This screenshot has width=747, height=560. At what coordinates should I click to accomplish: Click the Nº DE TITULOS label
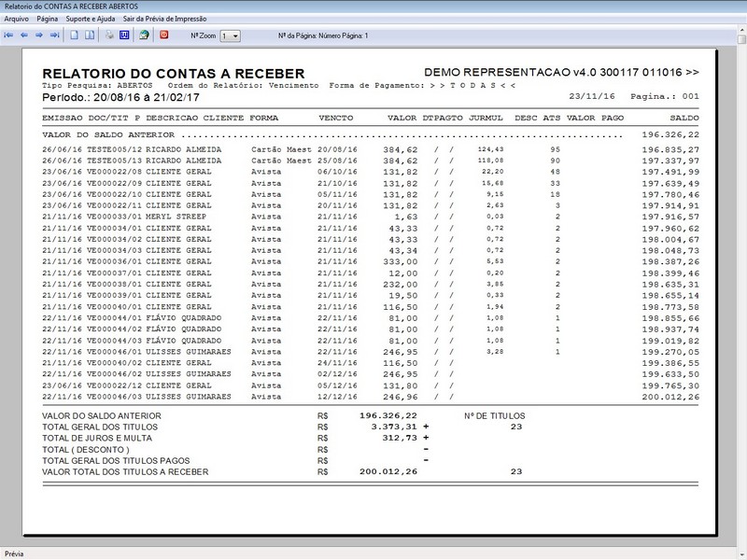pos(495,416)
